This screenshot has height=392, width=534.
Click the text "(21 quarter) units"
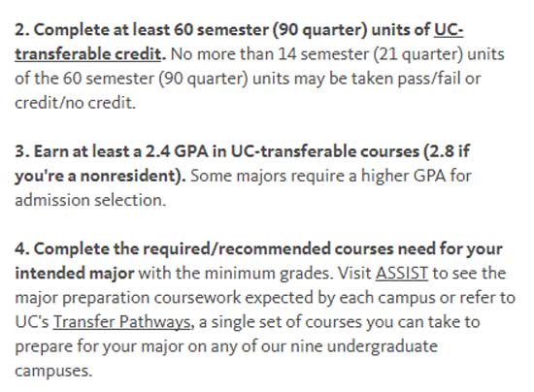tap(439, 54)
